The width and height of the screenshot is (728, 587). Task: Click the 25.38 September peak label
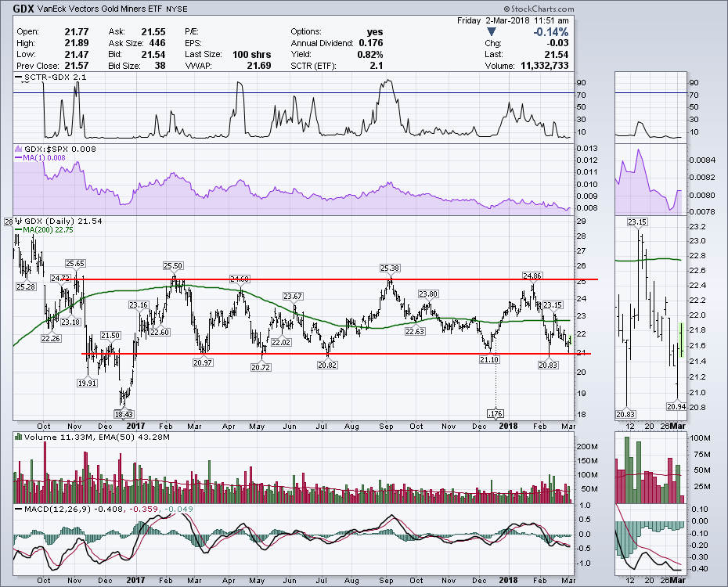[x=390, y=268]
